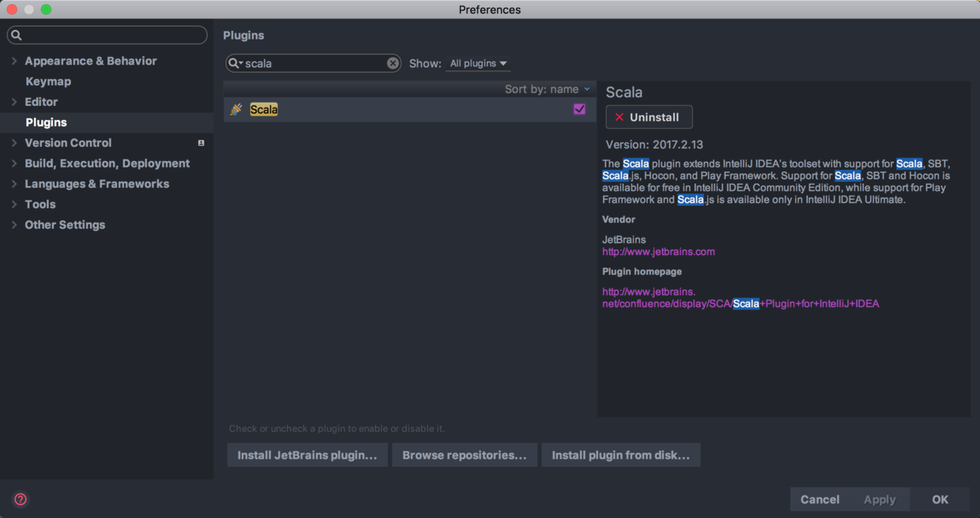Image resolution: width=980 pixels, height=518 pixels.
Task: Expand Build, Execution, Deployment section
Action: tap(14, 163)
